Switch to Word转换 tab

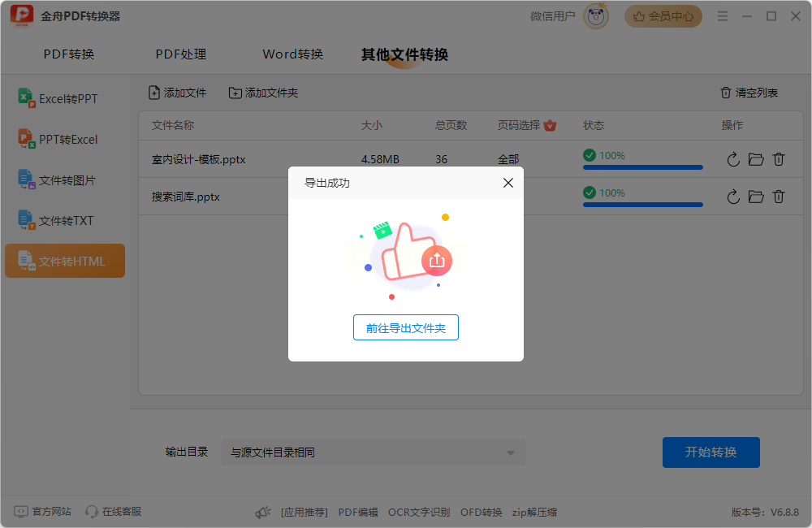292,54
